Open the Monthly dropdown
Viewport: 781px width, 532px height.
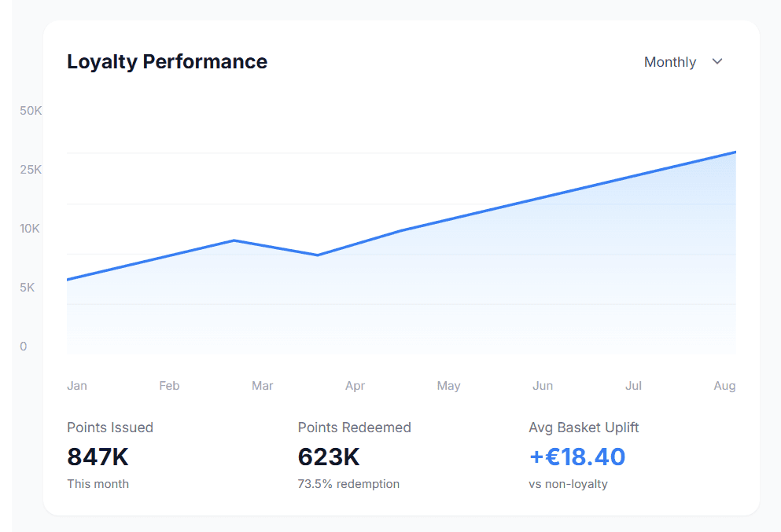click(x=670, y=61)
